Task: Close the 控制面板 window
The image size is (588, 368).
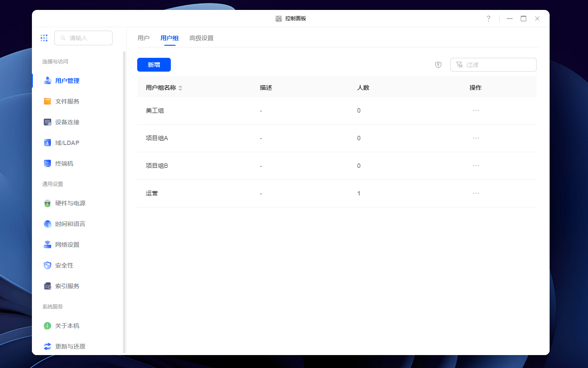Action: [x=537, y=19]
